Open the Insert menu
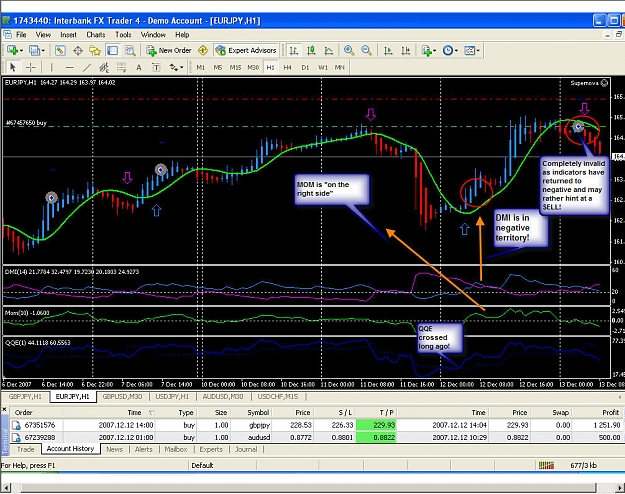This screenshot has height=494, width=625. tap(69, 35)
